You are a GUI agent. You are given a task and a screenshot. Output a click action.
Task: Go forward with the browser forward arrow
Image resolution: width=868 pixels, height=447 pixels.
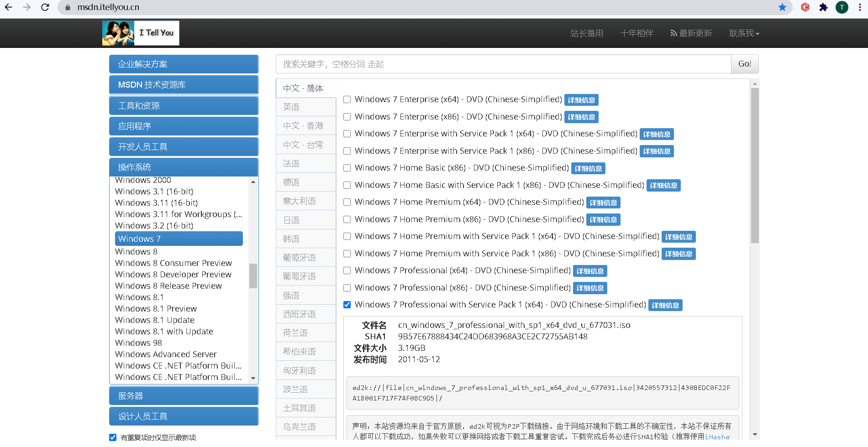[27, 7]
